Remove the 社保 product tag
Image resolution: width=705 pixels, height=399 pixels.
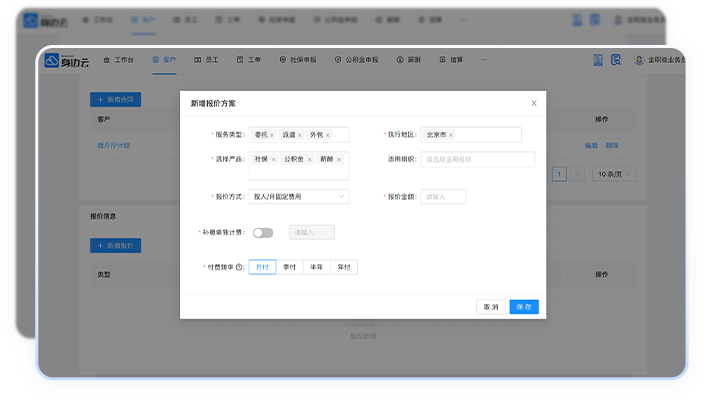pos(273,159)
